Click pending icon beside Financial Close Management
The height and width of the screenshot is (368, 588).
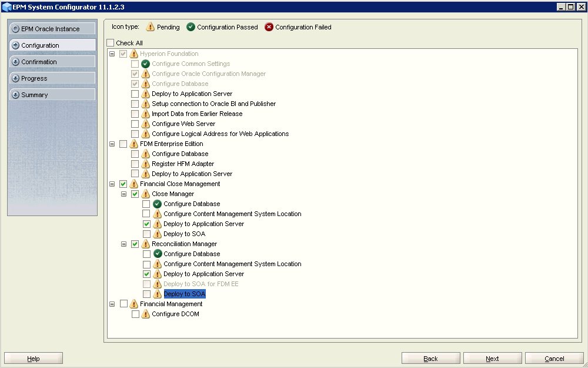(134, 184)
